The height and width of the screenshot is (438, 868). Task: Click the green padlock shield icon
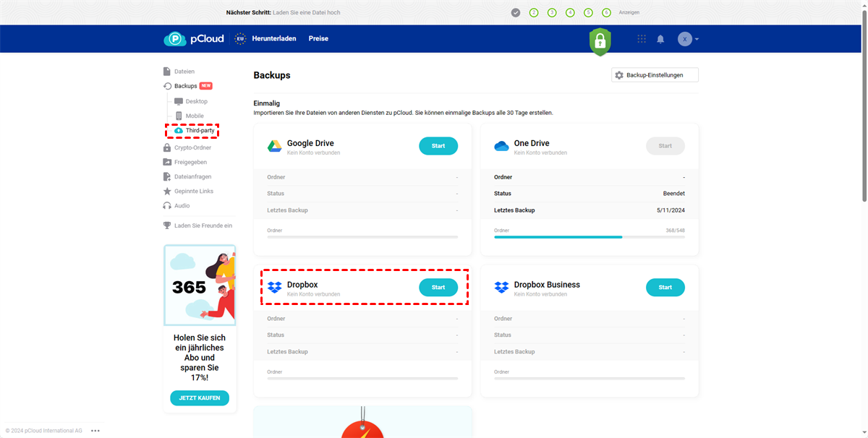pyautogui.click(x=600, y=42)
